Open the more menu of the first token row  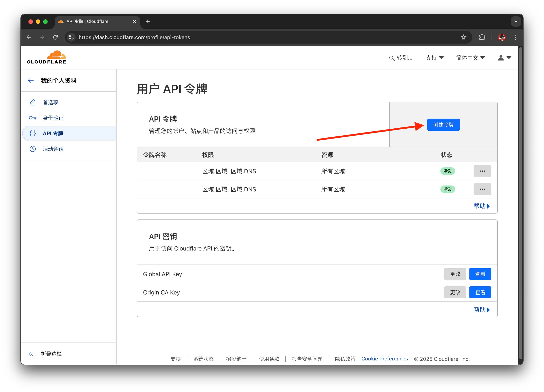click(482, 171)
